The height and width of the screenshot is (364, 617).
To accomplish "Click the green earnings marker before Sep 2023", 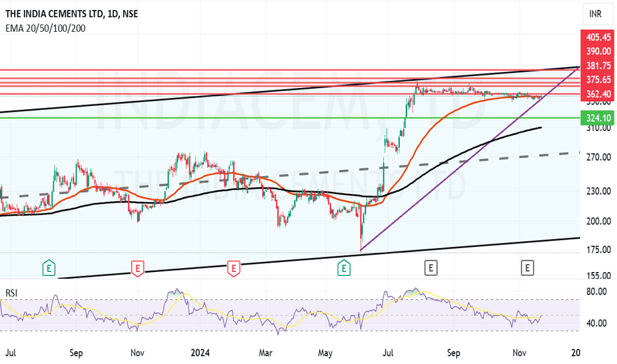I will 49,269.
